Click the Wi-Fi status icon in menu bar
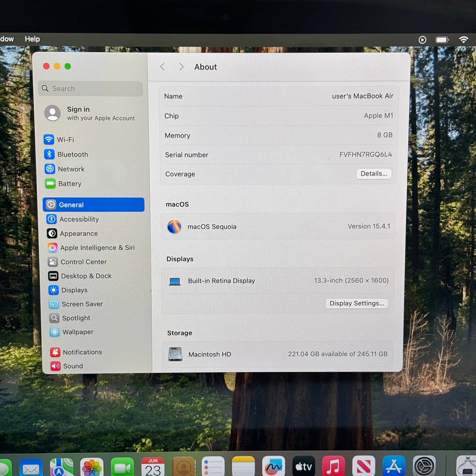 (464, 40)
